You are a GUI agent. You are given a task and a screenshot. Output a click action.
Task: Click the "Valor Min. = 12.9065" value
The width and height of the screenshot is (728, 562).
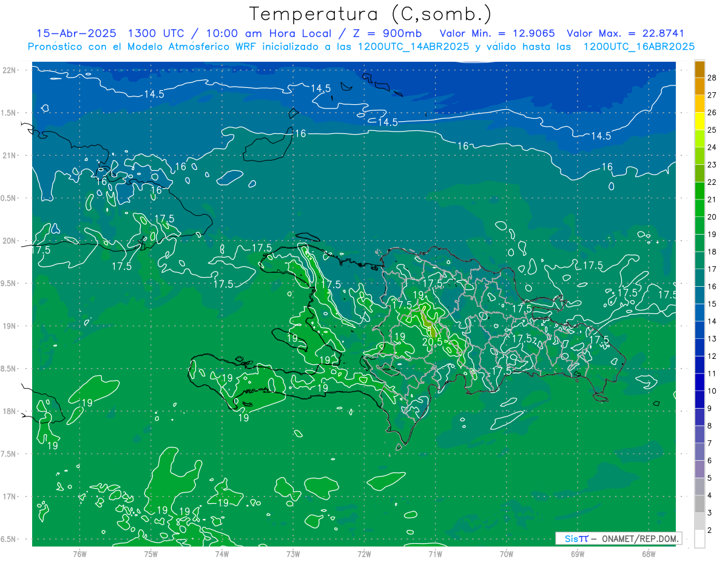tap(497, 33)
